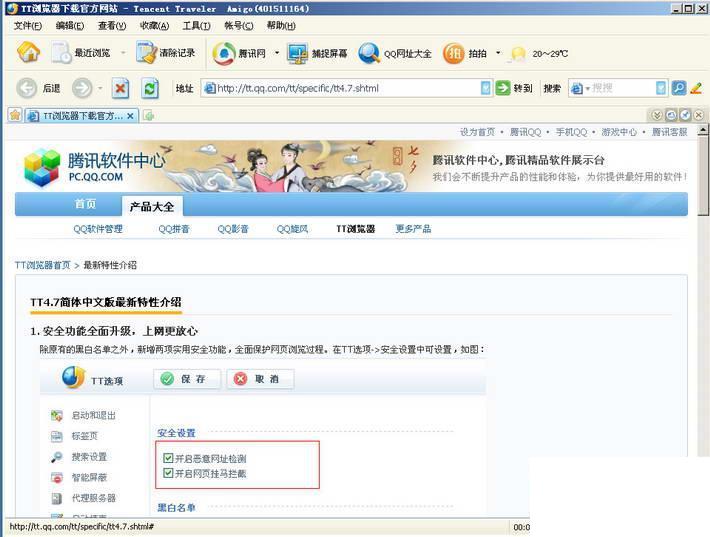Screen dimensions: 710x537
Task: Select the 产品大全 site tab
Action: [x=152, y=206]
